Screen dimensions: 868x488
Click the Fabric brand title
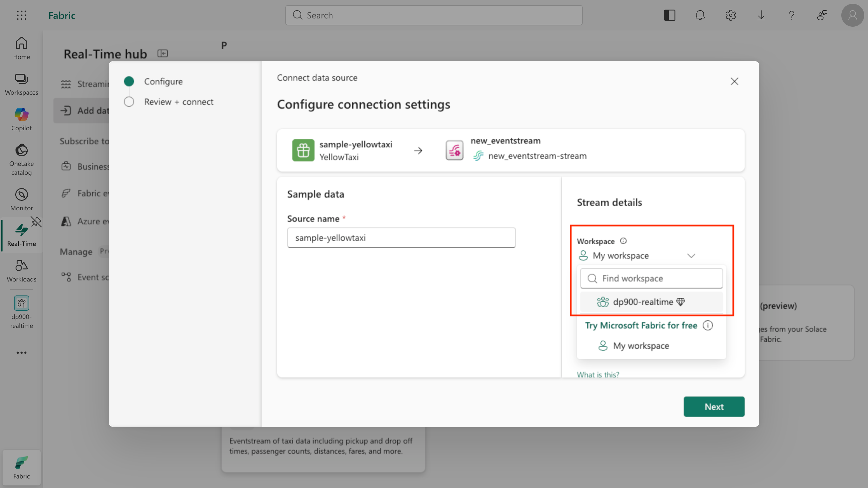click(62, 15)
